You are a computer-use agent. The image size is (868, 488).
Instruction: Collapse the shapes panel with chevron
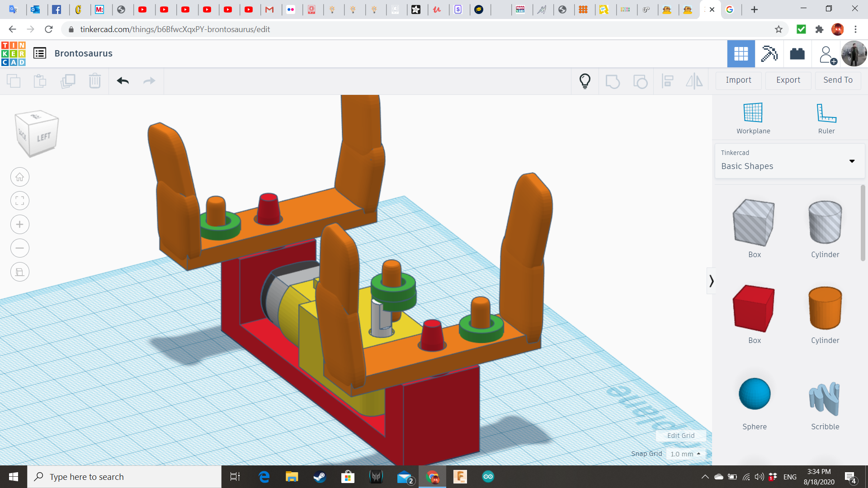click(711, 281)
